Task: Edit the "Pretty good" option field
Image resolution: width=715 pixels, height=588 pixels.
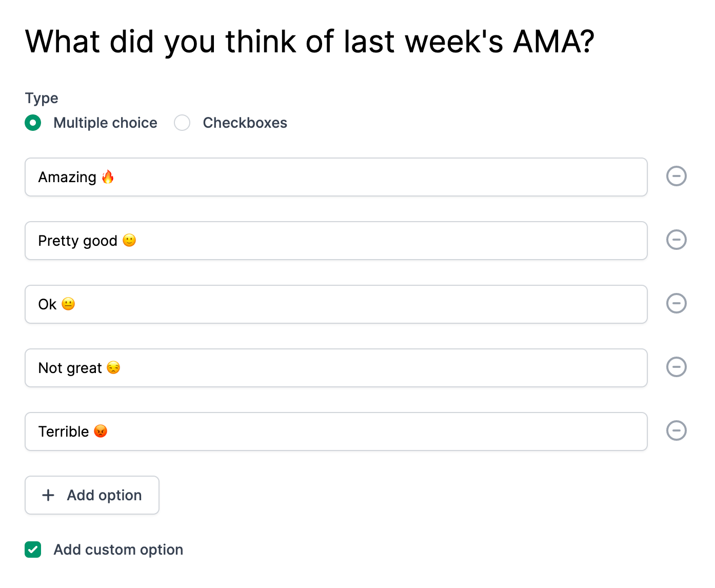Action: point(336,241)
